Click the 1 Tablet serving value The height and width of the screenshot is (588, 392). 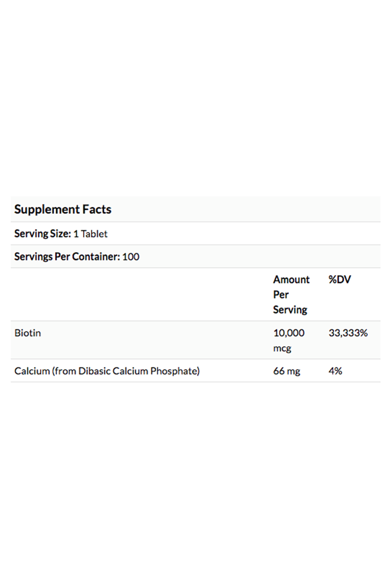point(90,234)
